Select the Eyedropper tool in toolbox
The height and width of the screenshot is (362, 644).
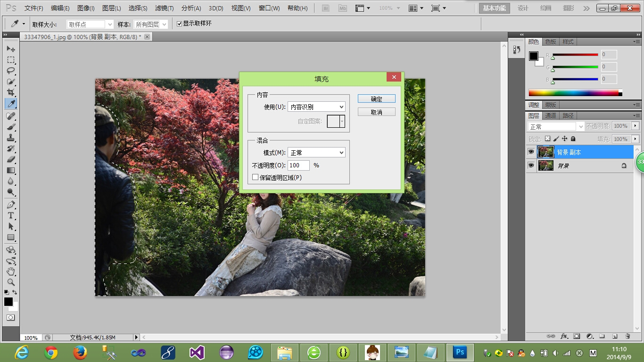(10, 103)
